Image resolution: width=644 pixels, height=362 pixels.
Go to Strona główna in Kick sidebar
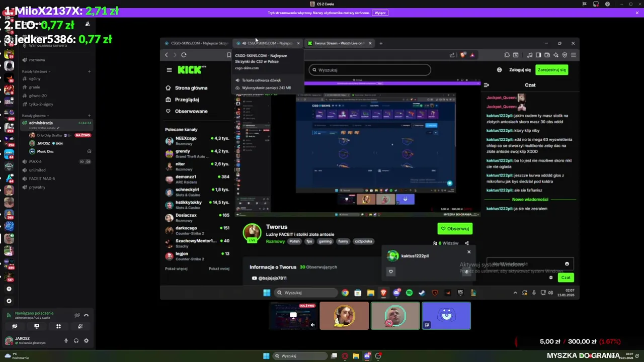[x=187, y=88]
